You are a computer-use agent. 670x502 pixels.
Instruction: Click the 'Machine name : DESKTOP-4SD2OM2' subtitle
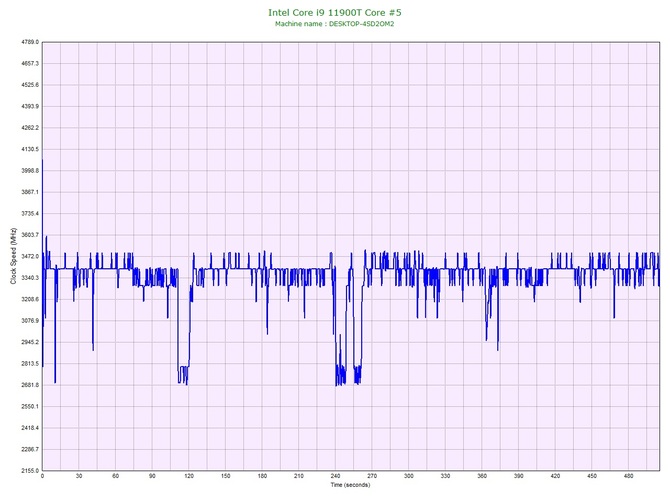[335, 24]
